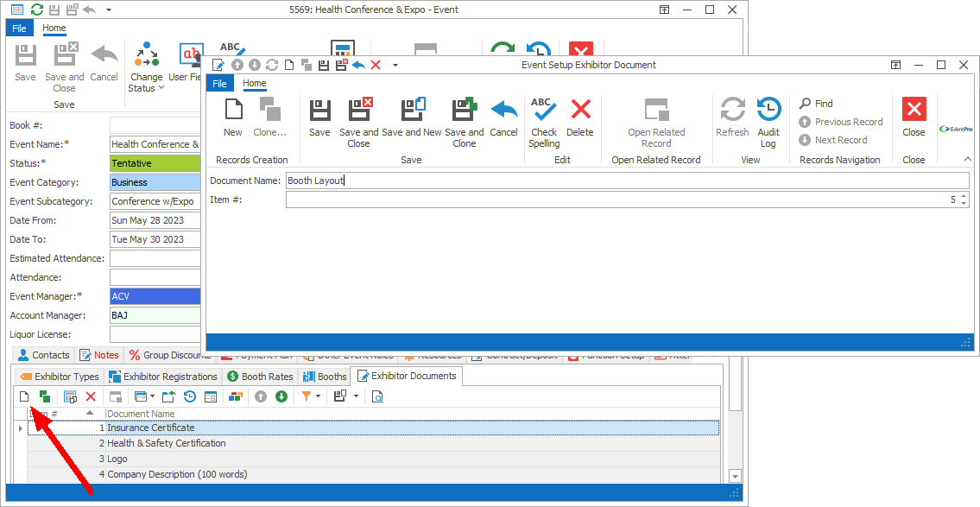This screenshot has width=980, height=507.
Task: Collapse the Exhibitor Document ribbon chevron
Action: coord(968,160)
